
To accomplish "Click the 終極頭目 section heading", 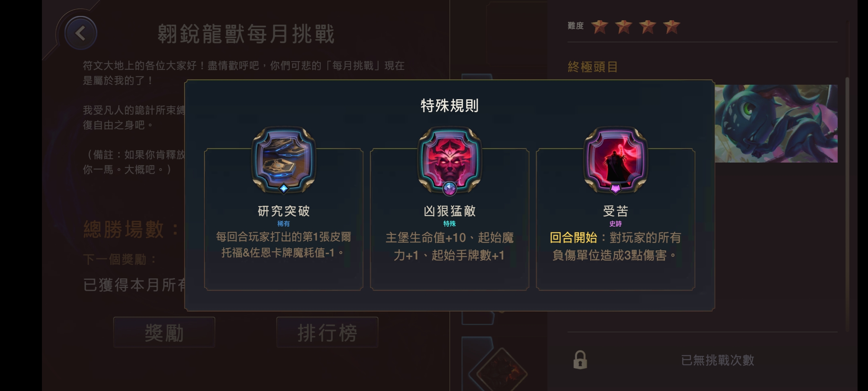I will click(593, 67).
